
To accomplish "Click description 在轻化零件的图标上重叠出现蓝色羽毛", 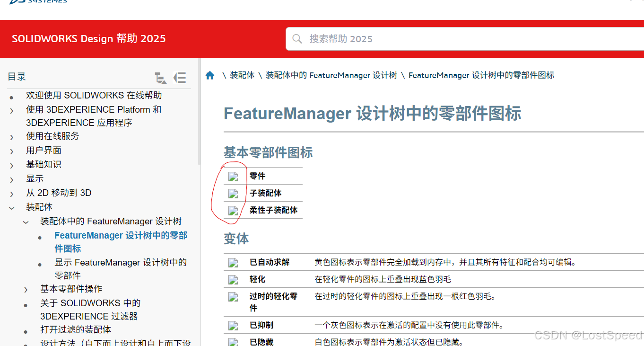I will [x=383, y=279].
